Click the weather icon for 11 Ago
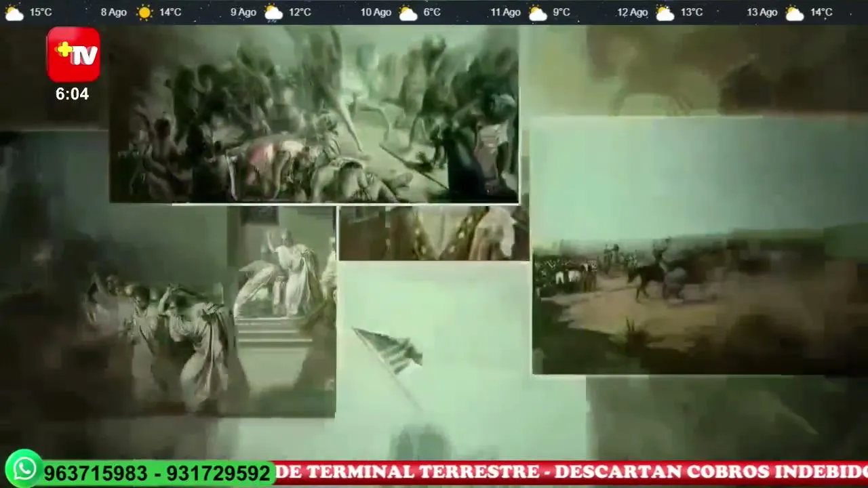Image resolution: width=868 pixels, height=488 pixels. tap(538, 12)
